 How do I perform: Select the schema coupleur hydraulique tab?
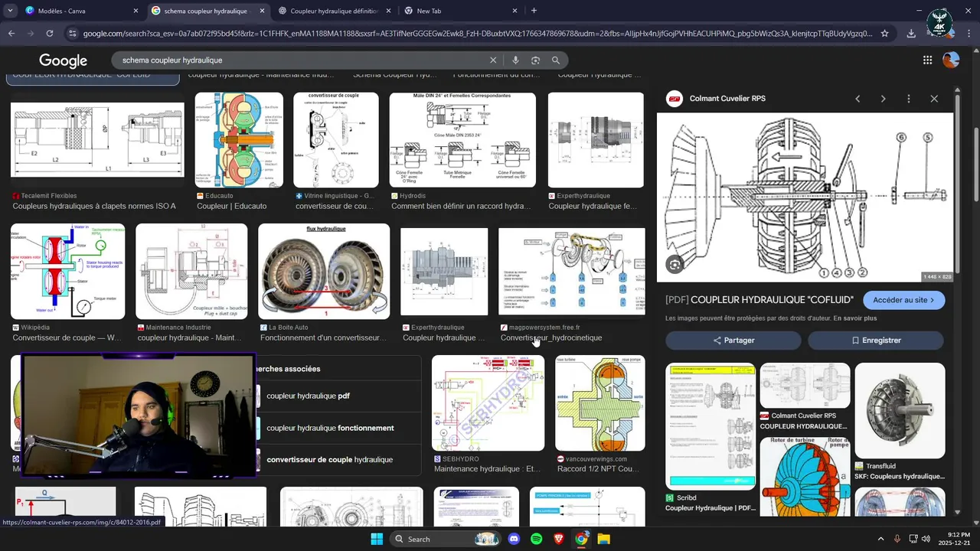[x=207, y=11]
